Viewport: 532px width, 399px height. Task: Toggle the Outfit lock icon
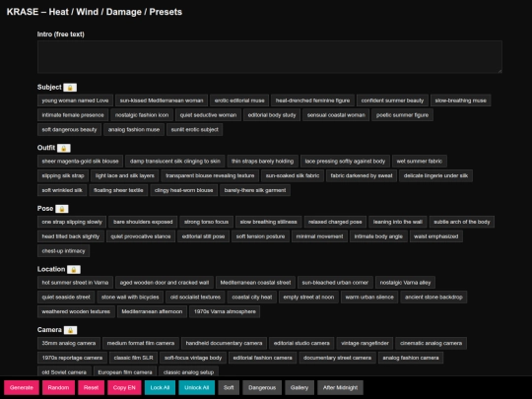[63, 148]
